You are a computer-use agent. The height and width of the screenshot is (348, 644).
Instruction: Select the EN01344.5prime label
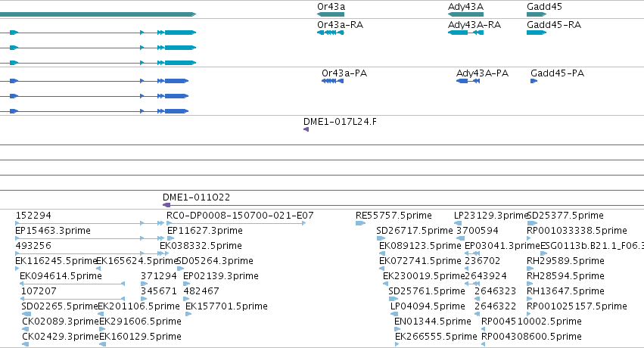[432, 321]
